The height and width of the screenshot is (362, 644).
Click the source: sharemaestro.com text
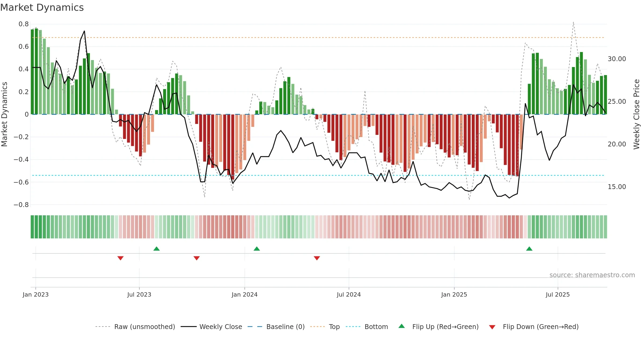592,275
